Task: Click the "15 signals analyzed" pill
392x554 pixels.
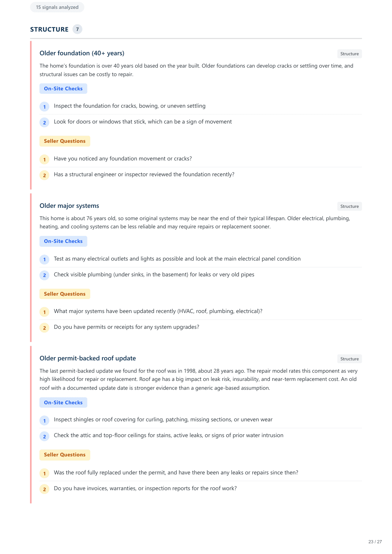Action: coord(57,7)
